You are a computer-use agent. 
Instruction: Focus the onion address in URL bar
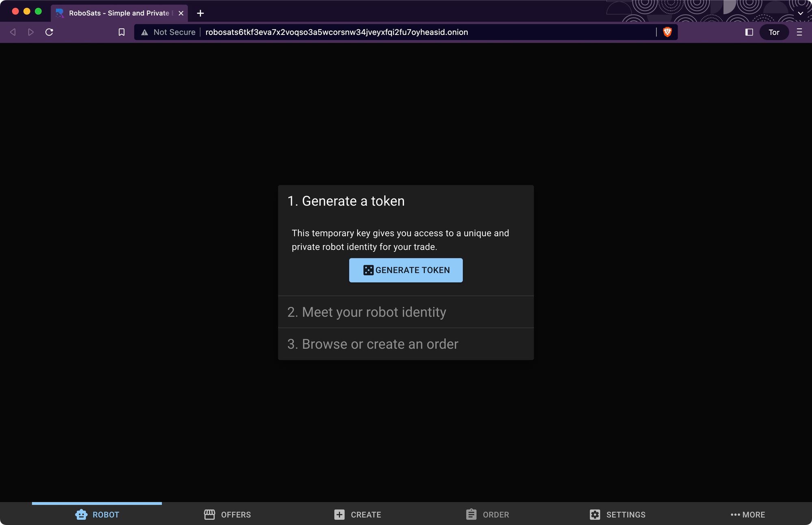pyautogui.click(x=337, y=32)
